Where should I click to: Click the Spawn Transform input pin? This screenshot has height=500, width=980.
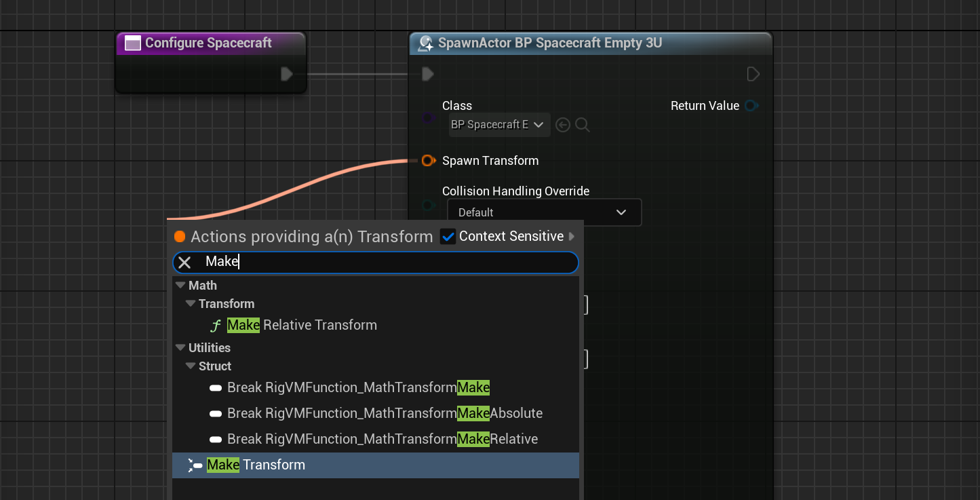(x=428, y=161)
